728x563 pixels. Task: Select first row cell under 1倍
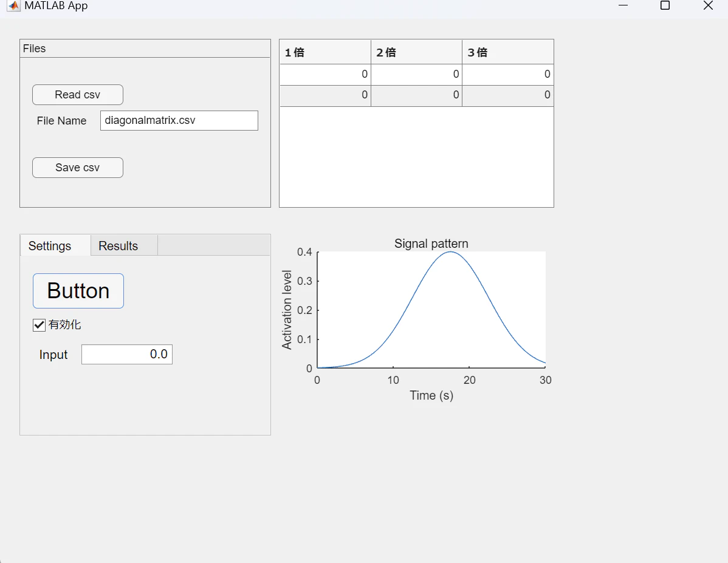[x=325, y=74]
